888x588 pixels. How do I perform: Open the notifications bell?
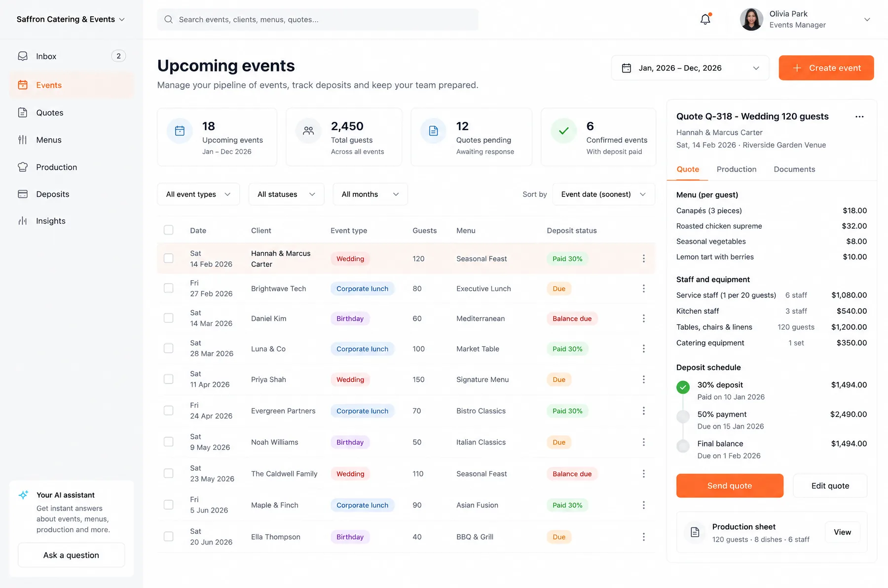pyautogui.click(x=705, y=19)
